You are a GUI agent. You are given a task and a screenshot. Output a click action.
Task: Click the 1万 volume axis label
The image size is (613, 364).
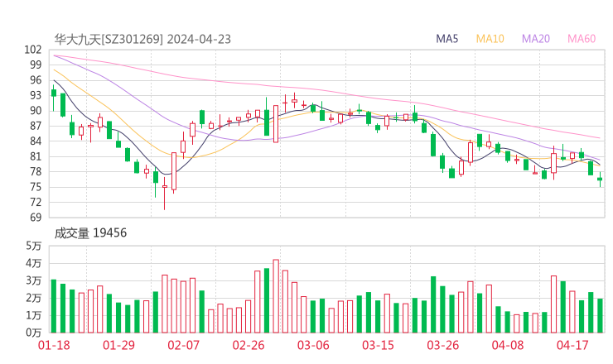[34, 315]
